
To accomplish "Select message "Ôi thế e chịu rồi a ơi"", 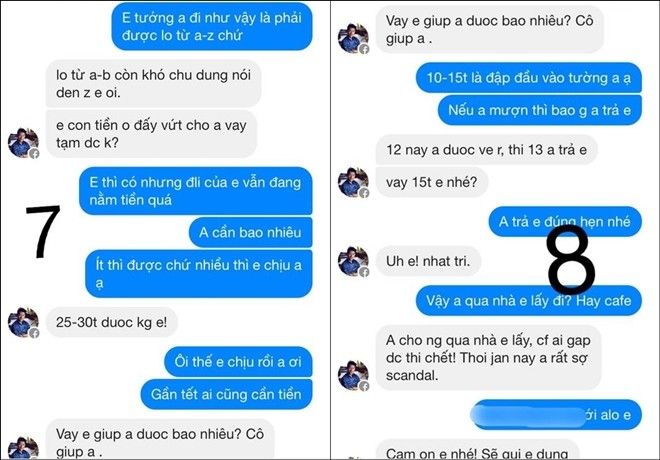I will (x=238, y=362).
